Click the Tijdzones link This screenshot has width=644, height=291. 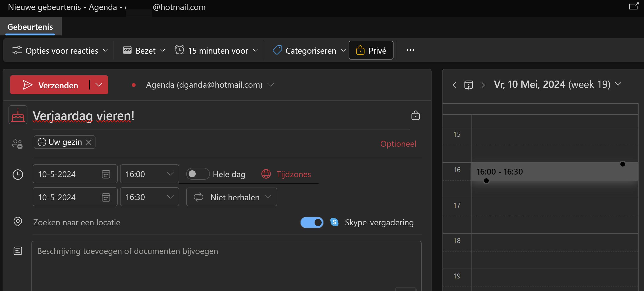pos(293,174)
